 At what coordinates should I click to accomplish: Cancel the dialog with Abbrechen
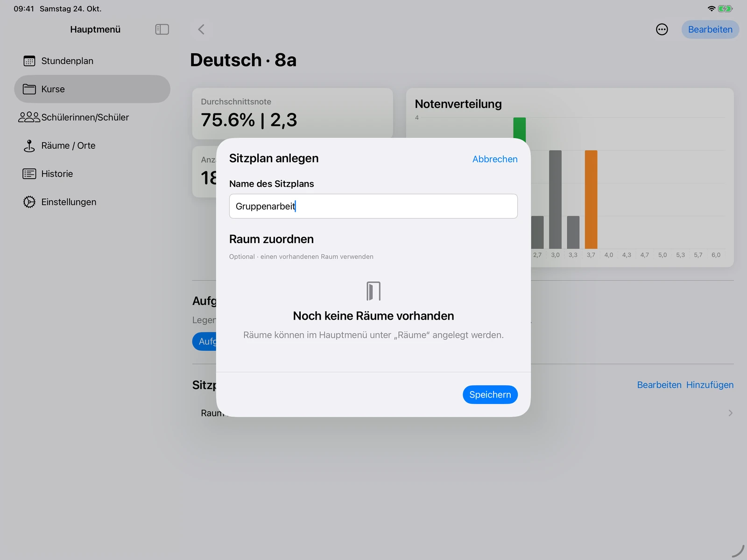point(495,159)
